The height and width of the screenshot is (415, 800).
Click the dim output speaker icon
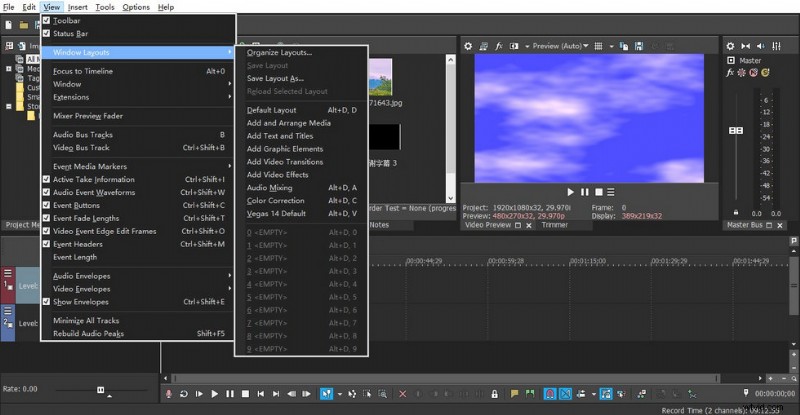(761, 46)
